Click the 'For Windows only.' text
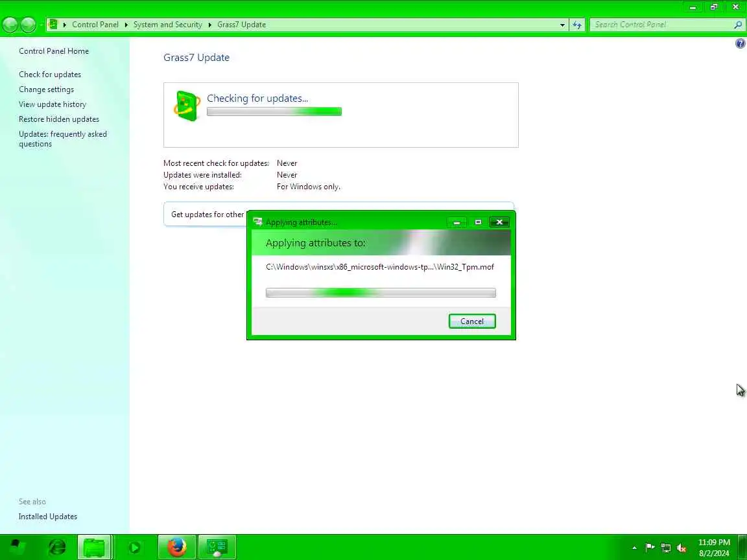Screen dimensions: 747x560 pyautogui.click(x=308, y=187)
